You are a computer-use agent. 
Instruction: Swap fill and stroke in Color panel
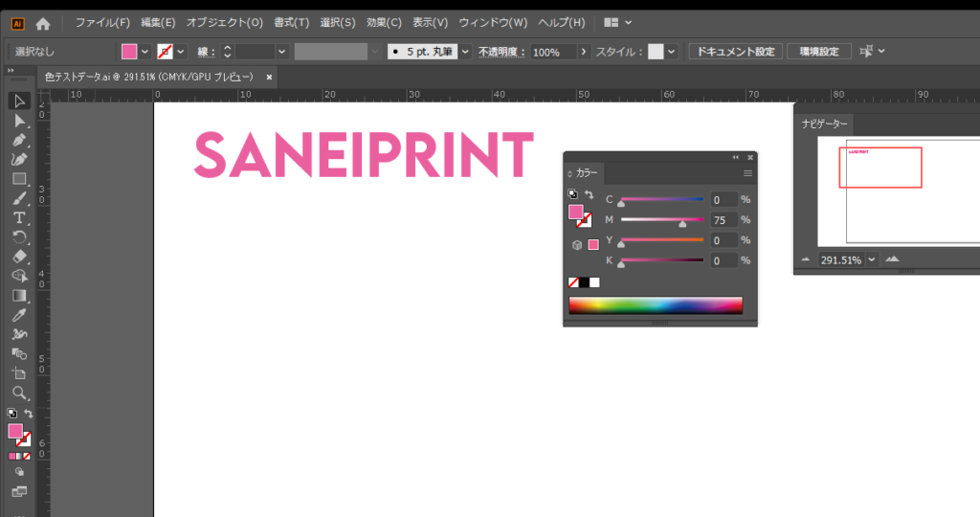[590, 194]
